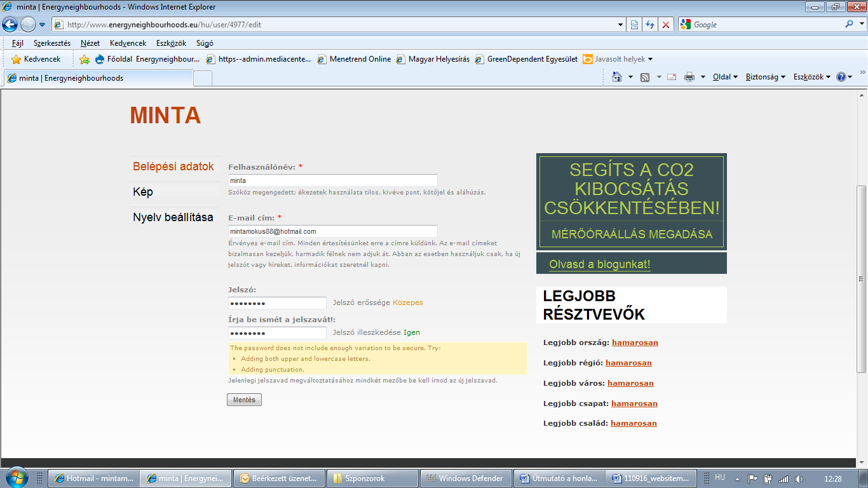Screen dimensions: 868x488
Task: Click the Jelszó password field
Action: pos(277,303)
